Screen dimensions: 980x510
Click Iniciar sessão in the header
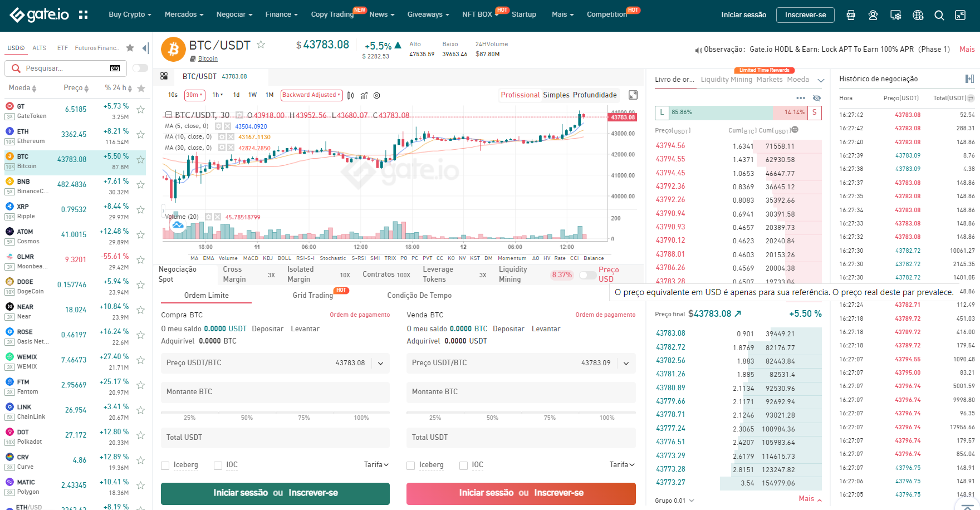(x=743, y=15)
